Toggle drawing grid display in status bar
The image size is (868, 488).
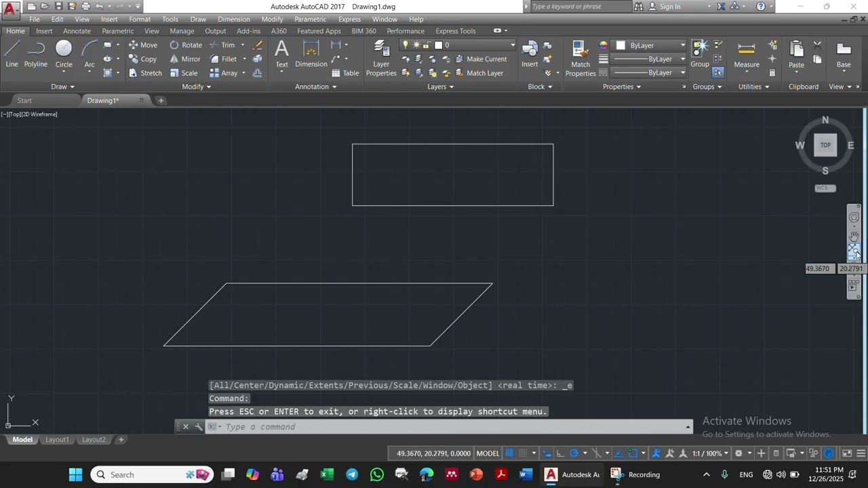(510, 453)
